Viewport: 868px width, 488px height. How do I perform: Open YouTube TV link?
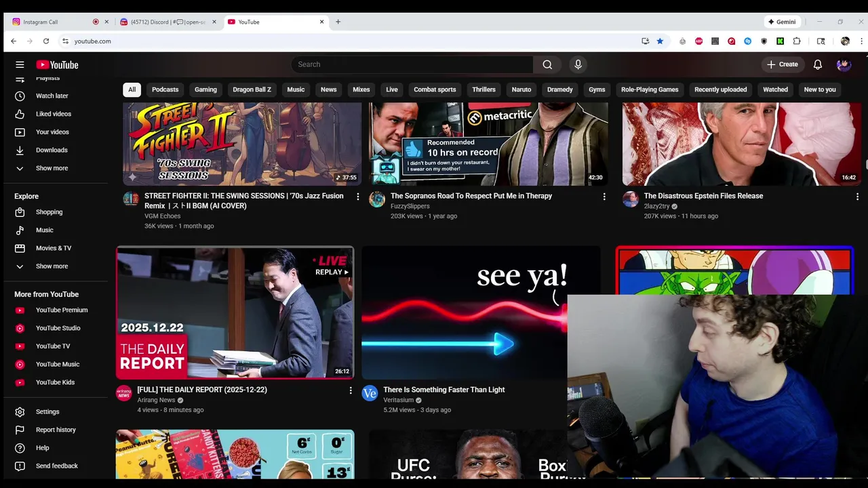53,346
